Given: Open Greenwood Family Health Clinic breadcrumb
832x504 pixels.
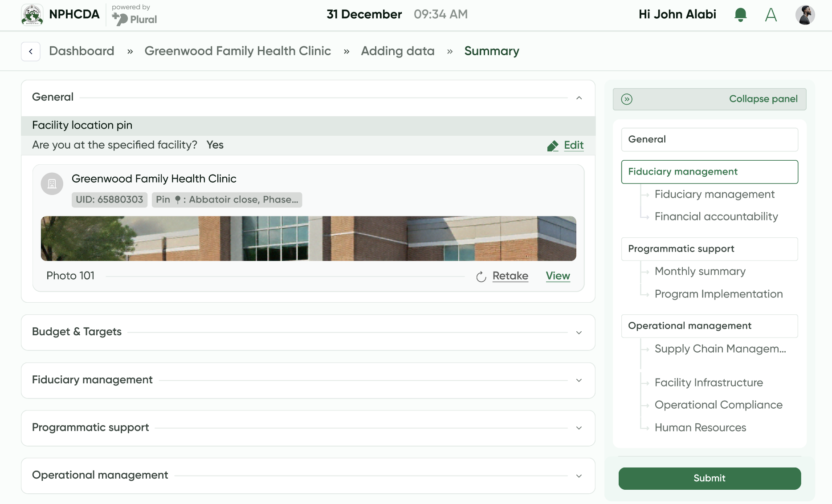Looking at the screenshot, I should pos(238,51).
